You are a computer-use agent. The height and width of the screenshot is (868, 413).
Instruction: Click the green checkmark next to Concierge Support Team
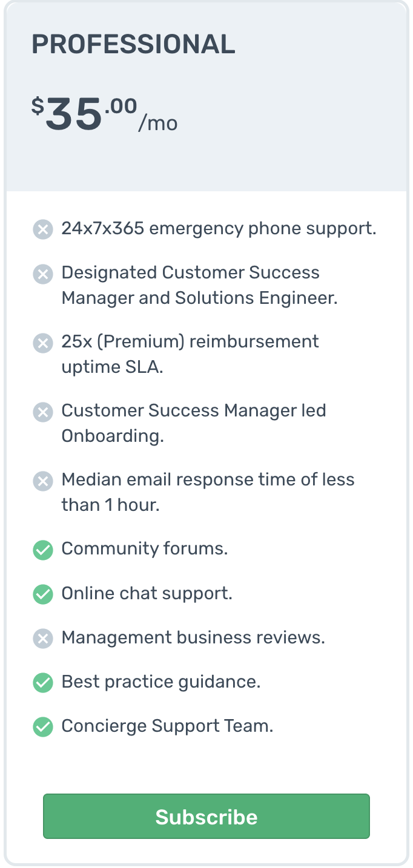click(42, 727)
